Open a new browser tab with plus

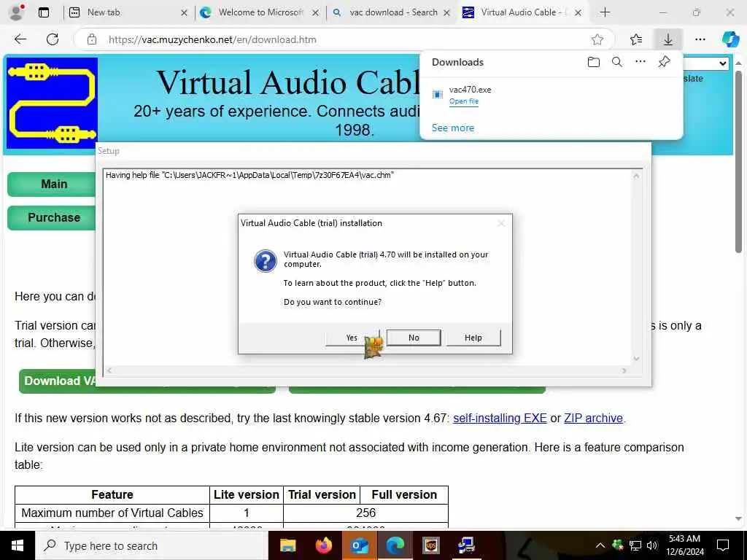point(605,12)
